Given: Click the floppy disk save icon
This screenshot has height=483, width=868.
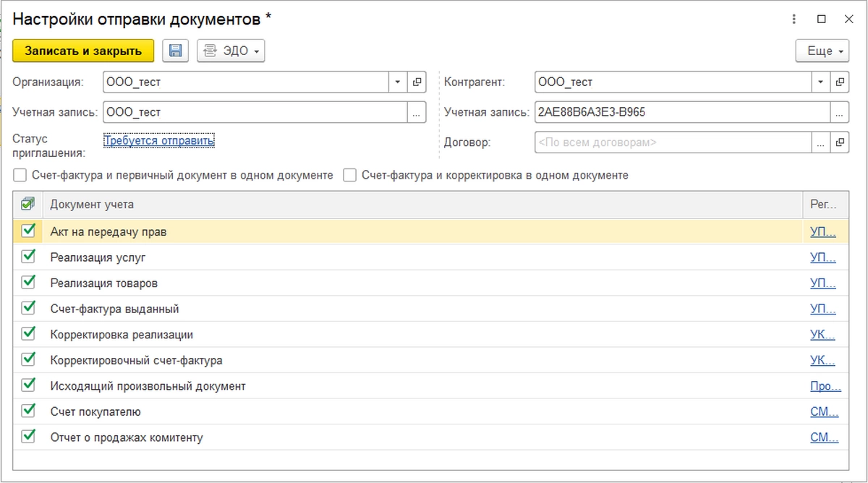Looking at the screenshot, I should click(175, 51).
